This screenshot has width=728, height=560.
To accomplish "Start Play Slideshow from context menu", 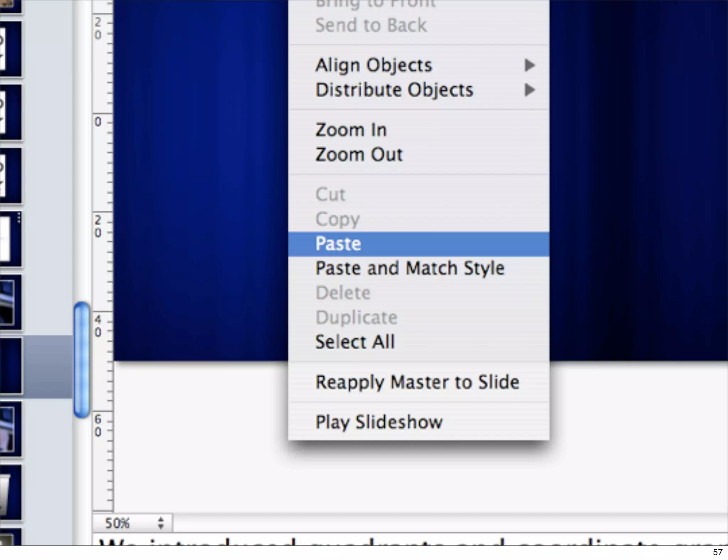I will [x=379, y=422].
